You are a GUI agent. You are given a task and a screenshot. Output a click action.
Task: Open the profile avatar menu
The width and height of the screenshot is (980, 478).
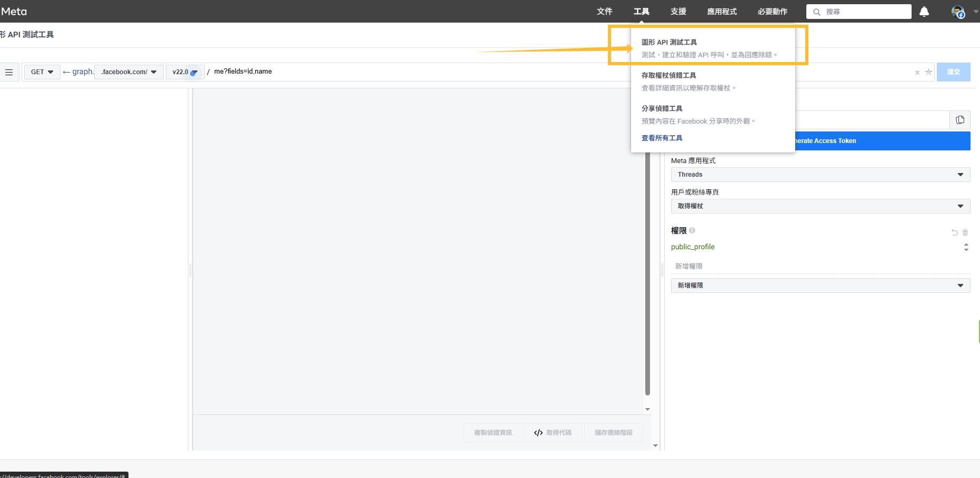click(958, 12)
